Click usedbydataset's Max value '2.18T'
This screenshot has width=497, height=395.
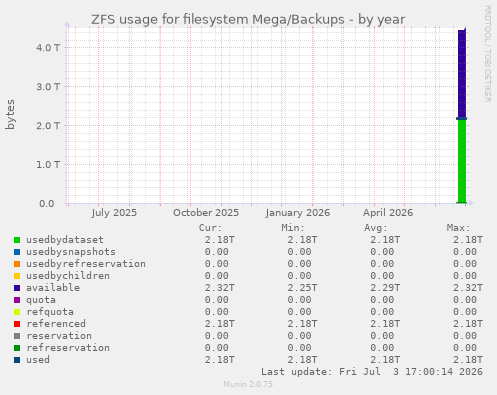(x=467, y=240)
